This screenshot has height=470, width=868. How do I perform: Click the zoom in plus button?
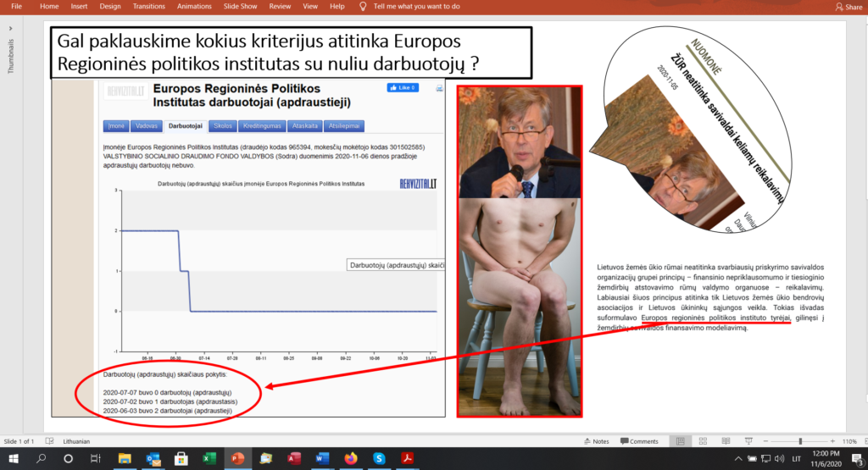coord(832,441)
